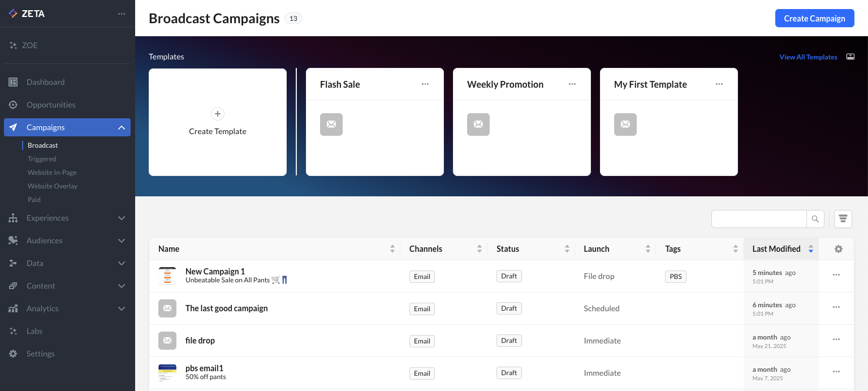Screen dimensions: 868x391
Task: Click the search magnifier icon
Action: click(x=815, y=219)
